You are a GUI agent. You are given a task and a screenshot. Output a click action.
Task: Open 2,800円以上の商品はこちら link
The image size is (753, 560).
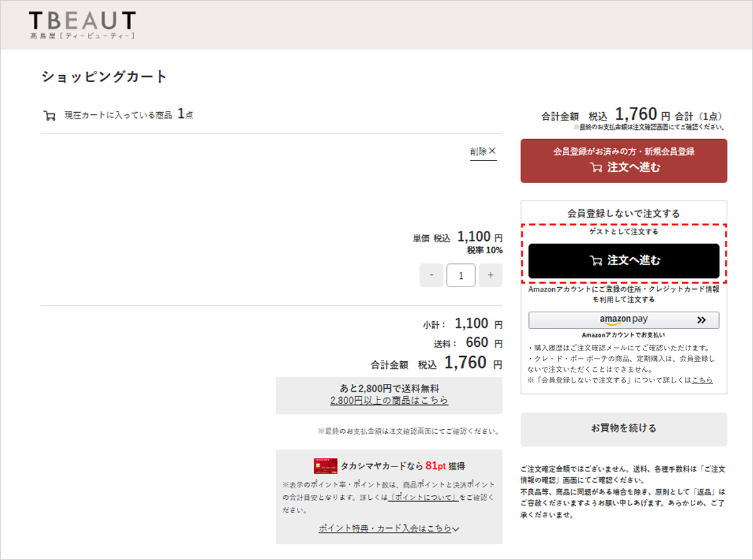click(x=389, y=400)
